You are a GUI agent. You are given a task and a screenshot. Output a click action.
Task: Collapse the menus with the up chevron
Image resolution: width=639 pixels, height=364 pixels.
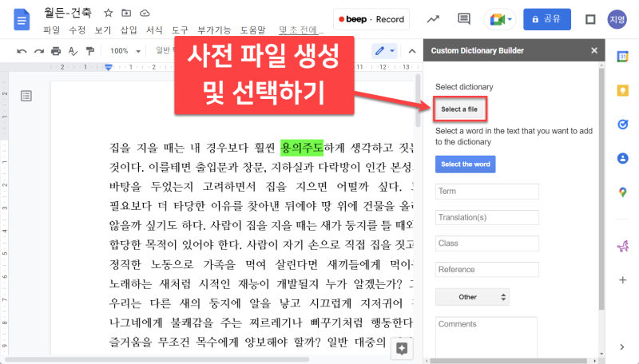412,51
